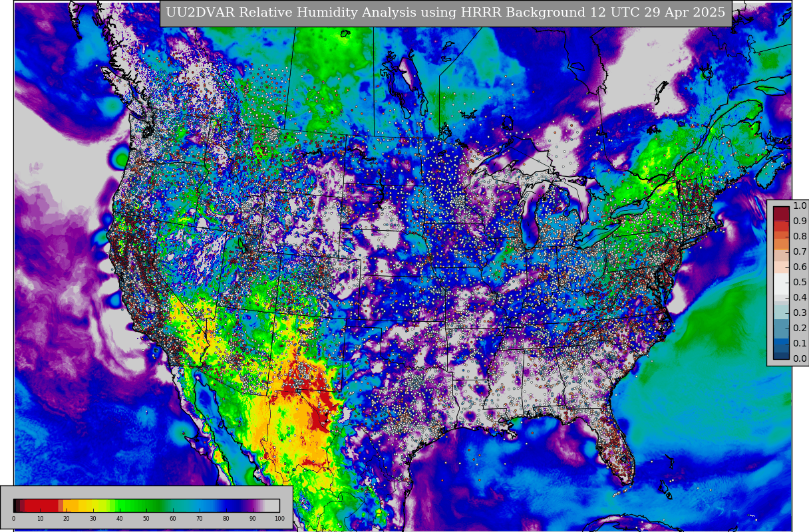Click the '30' tick on the humidity colorbar
Screen dimensions: 809x532
pos(93,519)
